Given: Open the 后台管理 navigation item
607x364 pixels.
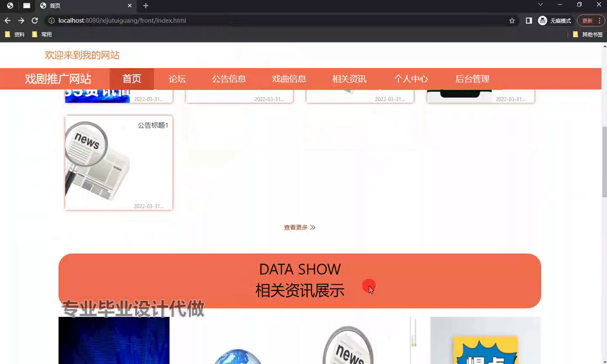Looking at the screenshot, I should pyautogui.click(x=473, y=79).
